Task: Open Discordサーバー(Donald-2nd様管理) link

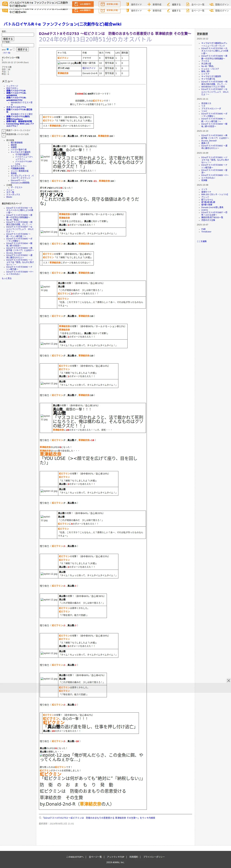Action: tap(20, 181)
